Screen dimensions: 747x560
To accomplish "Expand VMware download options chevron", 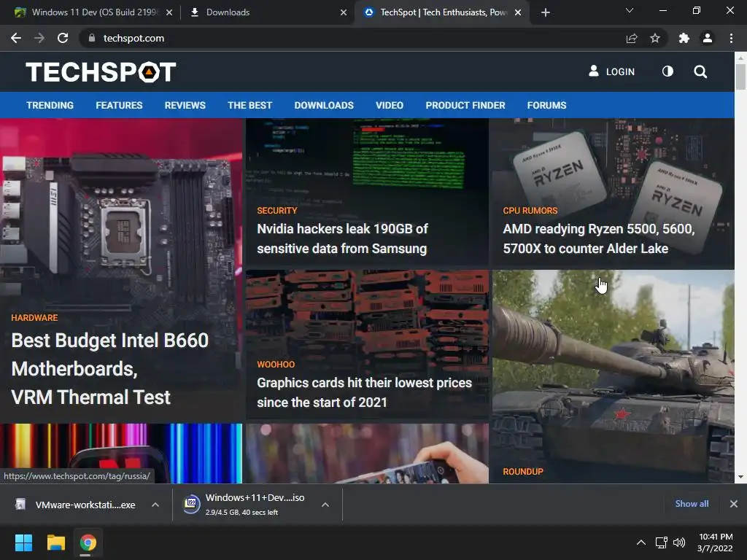I will point(155,505).
